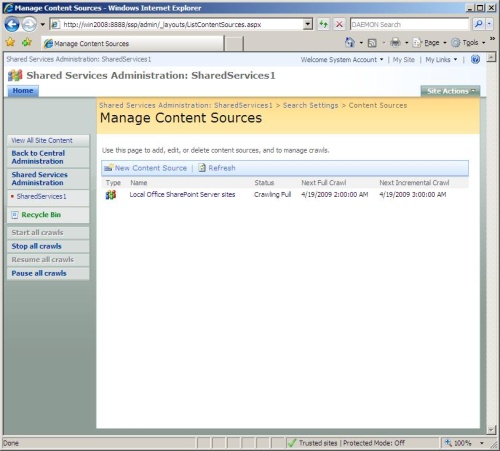Open the Tools menu
This screenshot has width=500, height=451.
point(468,43)
